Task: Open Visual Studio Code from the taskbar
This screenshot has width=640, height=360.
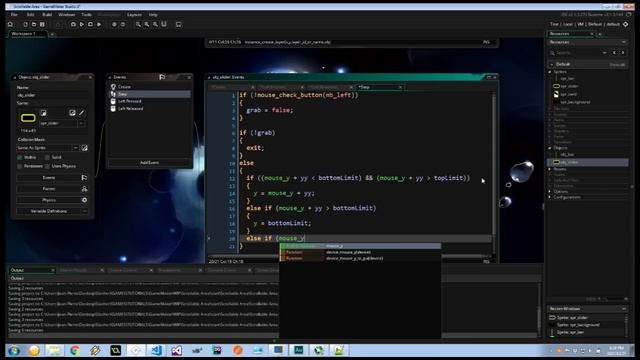Action: [x=156, y=350]
